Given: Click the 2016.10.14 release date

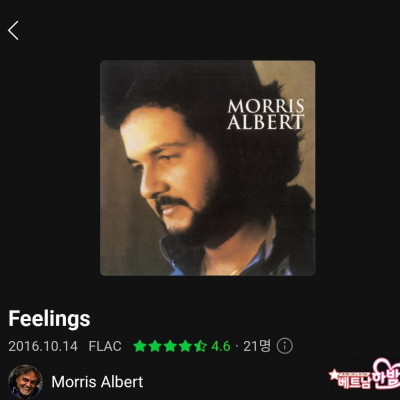Looking at the screenshot, I should point(43,346).
